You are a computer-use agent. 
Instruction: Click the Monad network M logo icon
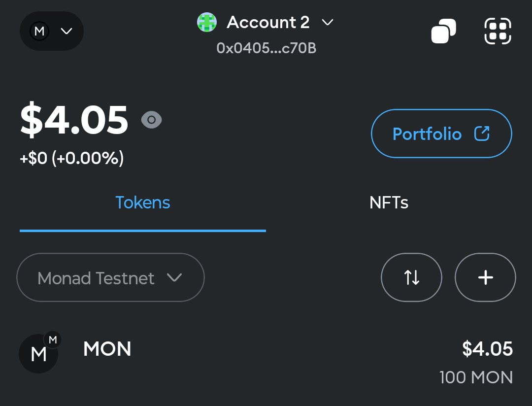tap(39, 31)
